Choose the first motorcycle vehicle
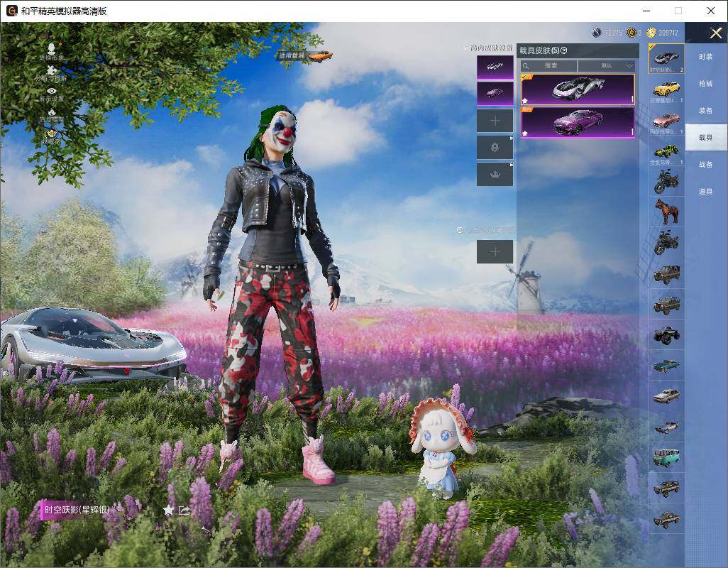This screenshot has height=568, width=728. click(x=666, y=181)
